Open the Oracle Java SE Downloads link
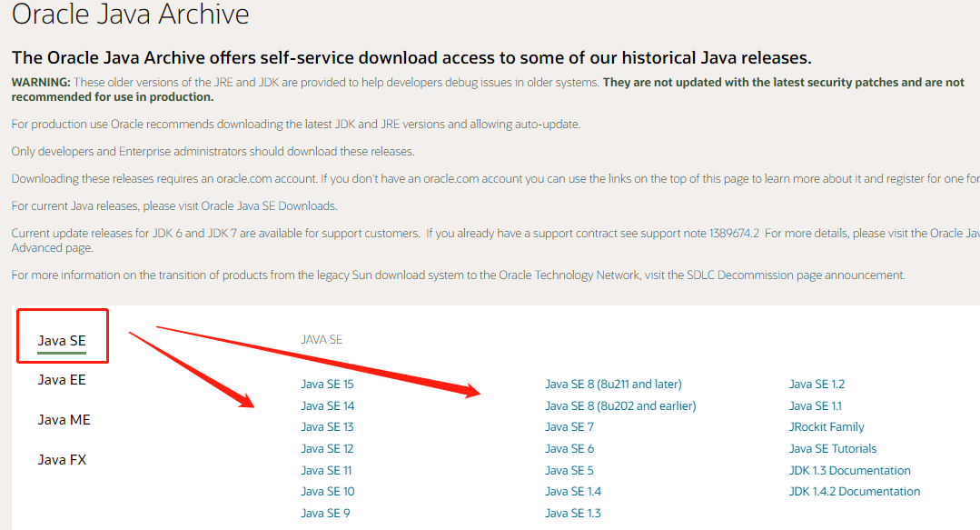The image size is (980, 530). coord(268,205)
